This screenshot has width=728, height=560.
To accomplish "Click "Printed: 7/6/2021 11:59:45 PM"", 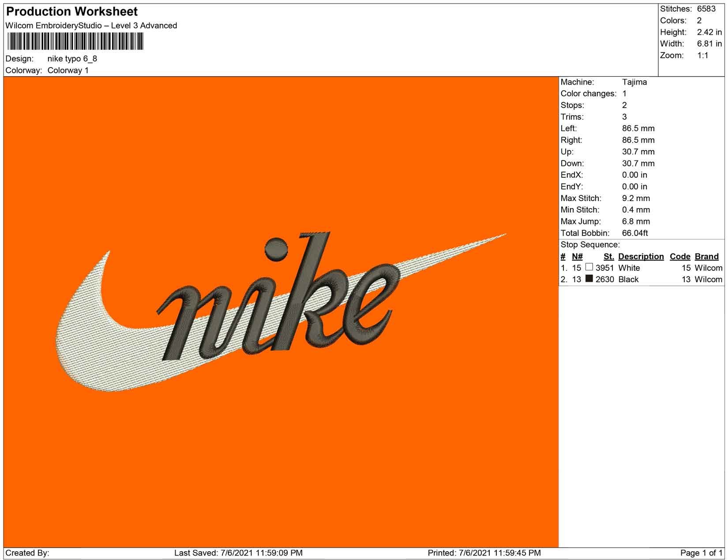I will tap(484, 553).
